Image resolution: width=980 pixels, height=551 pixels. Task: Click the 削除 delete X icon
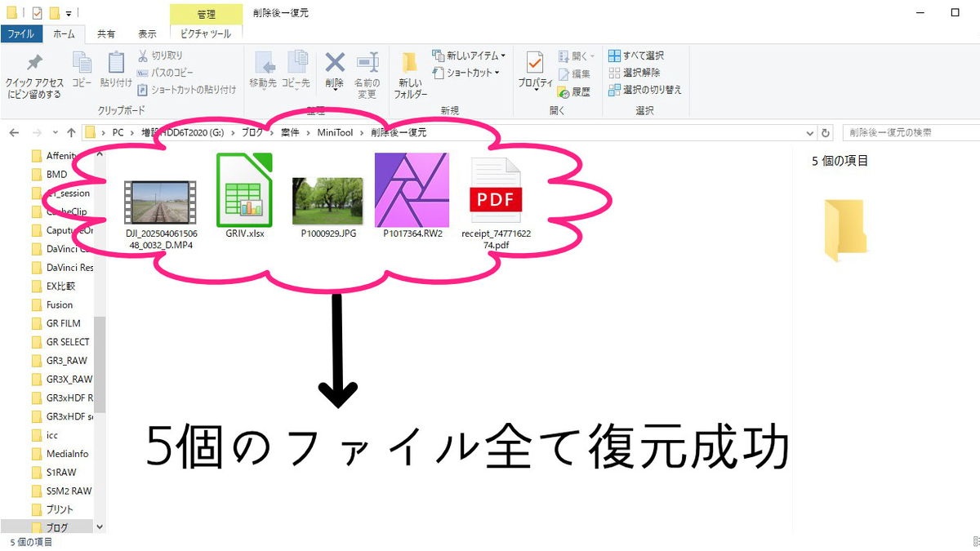point(335,63)
